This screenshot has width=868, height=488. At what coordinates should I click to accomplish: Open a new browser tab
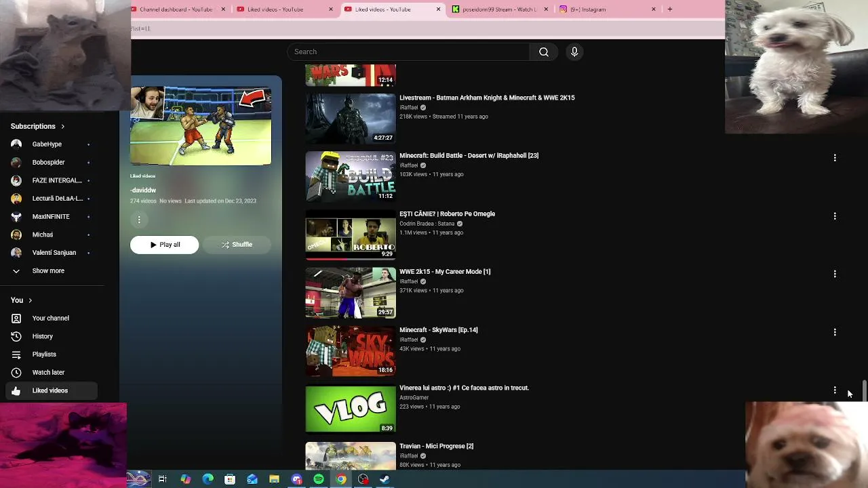click(670, 9)
